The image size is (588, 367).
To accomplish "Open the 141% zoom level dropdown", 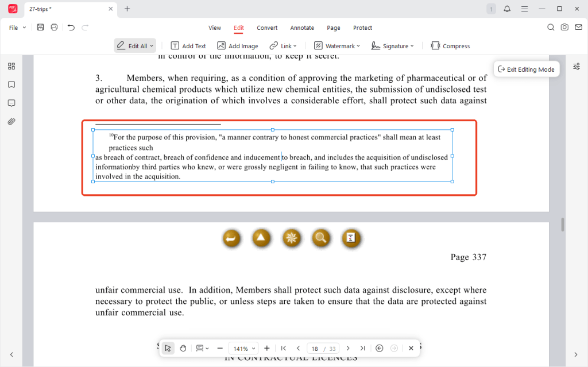I will (243, 349).
